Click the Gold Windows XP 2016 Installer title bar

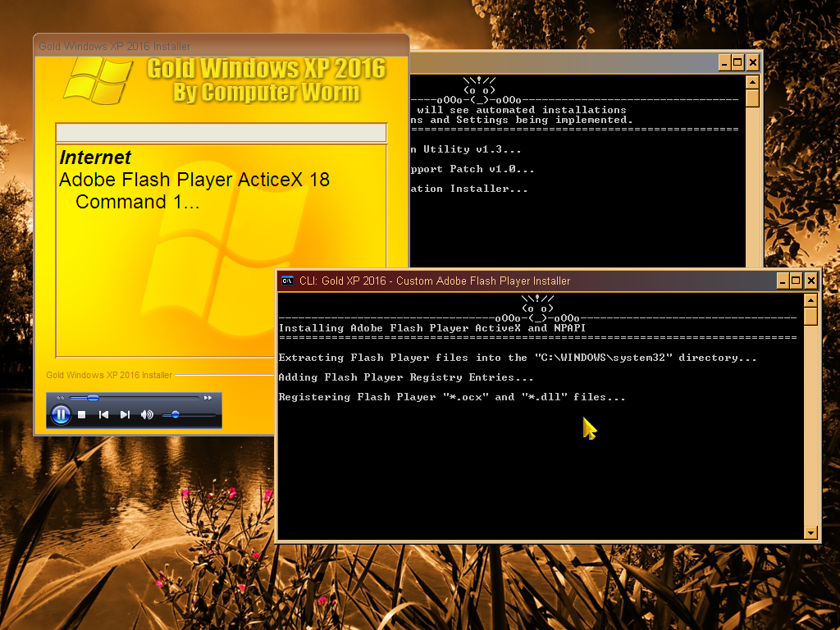221,46
